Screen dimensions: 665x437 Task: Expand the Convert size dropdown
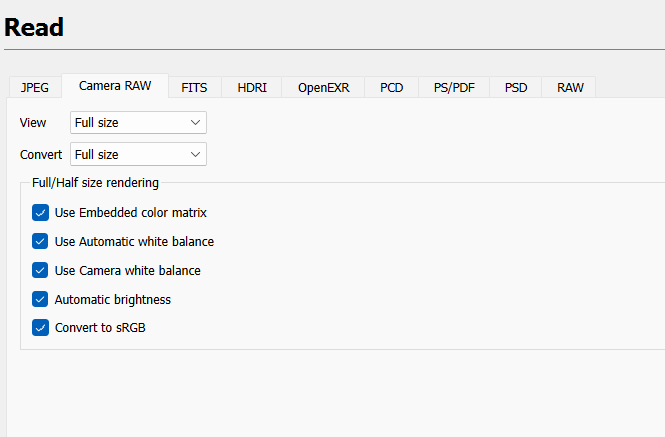click(138, 154)
